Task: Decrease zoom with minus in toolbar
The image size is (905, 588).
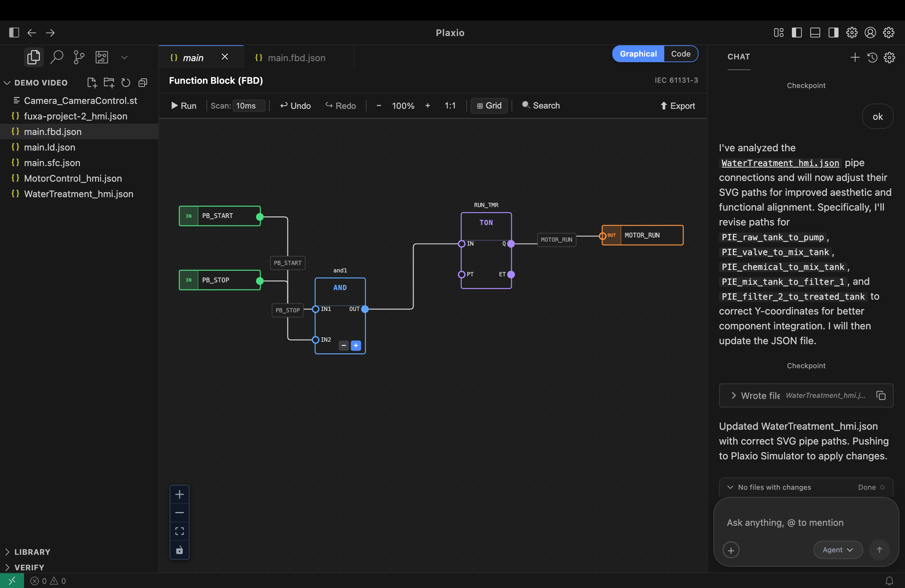Action: tap(379, 106)
